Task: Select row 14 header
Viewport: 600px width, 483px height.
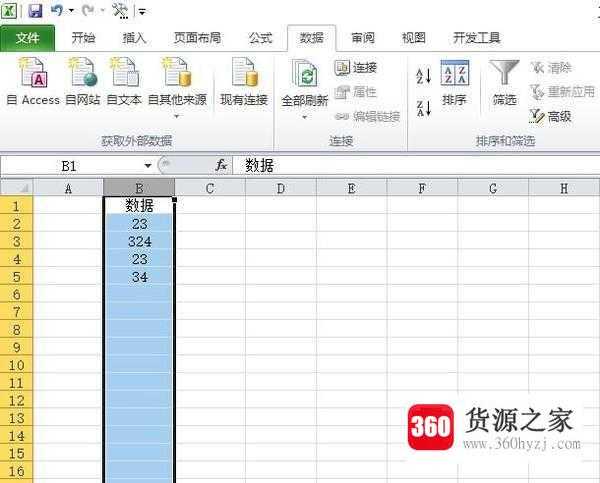Action: click(16, 436)
